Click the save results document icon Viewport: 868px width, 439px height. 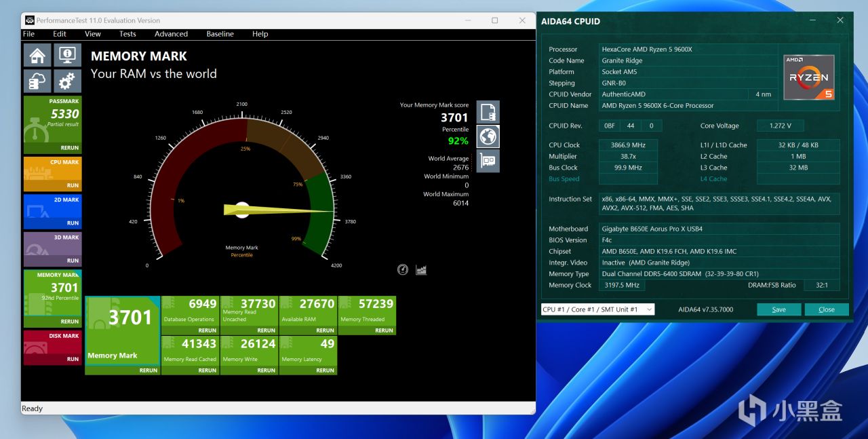point(488,112)
